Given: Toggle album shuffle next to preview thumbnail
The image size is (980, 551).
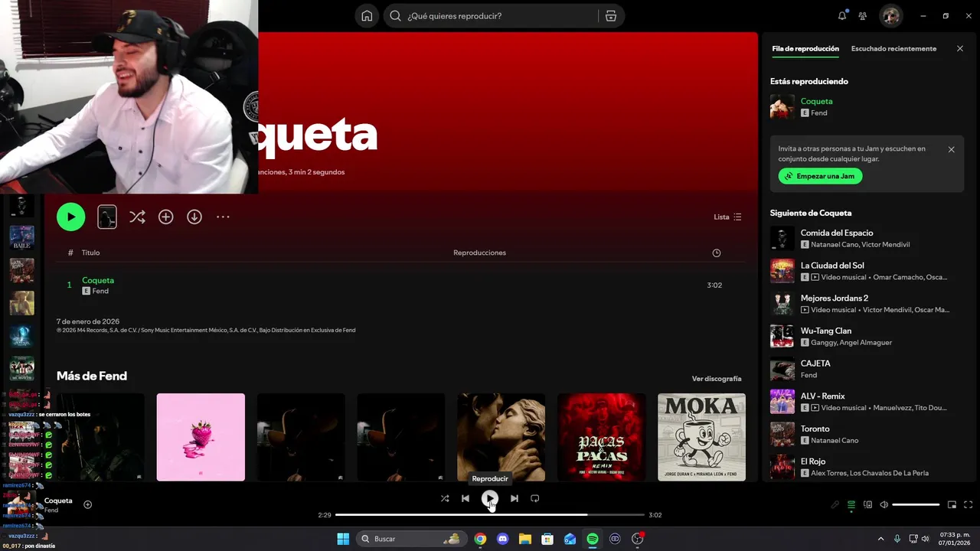Looking at the screenshot, I should pos(137,217).
